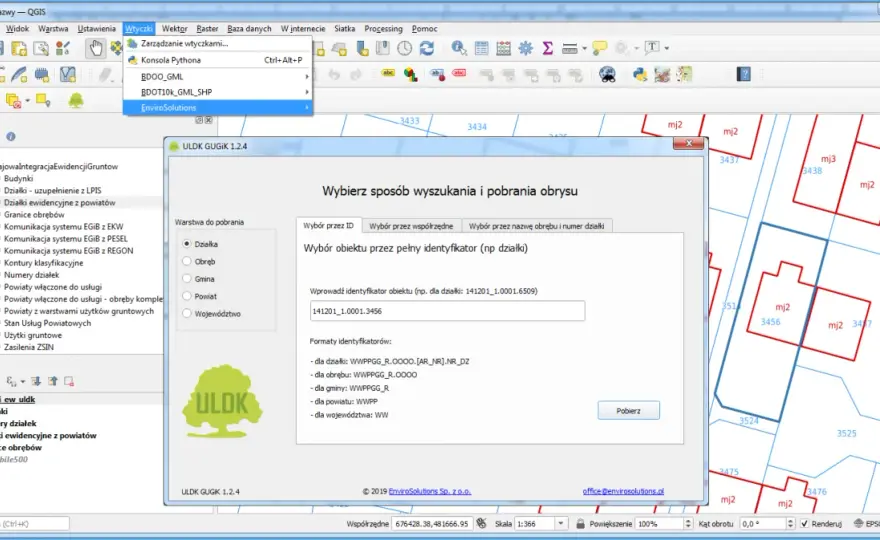This screenshot has width=880, height=540.
Task: Click the diagram options colored-blocks icon
Action: point(411,74)
